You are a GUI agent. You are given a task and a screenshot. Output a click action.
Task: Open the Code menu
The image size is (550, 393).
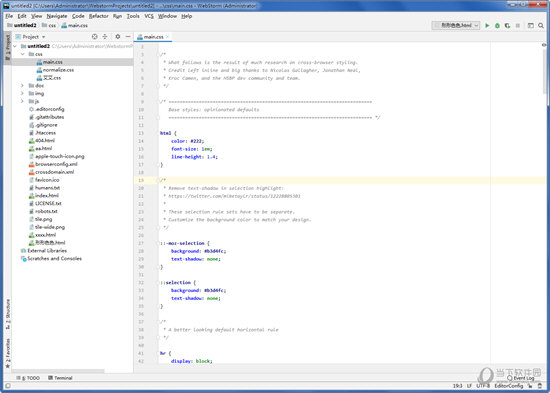tap(78, 16)
